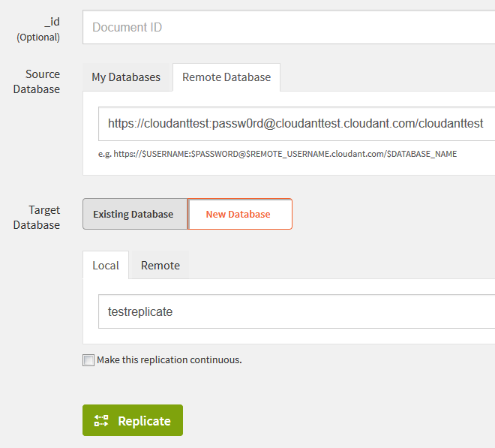Enable the continuous replication checkbox
The height and width of the screenshot is (448, 495).
pyautogui.click(x=88, y=360)
